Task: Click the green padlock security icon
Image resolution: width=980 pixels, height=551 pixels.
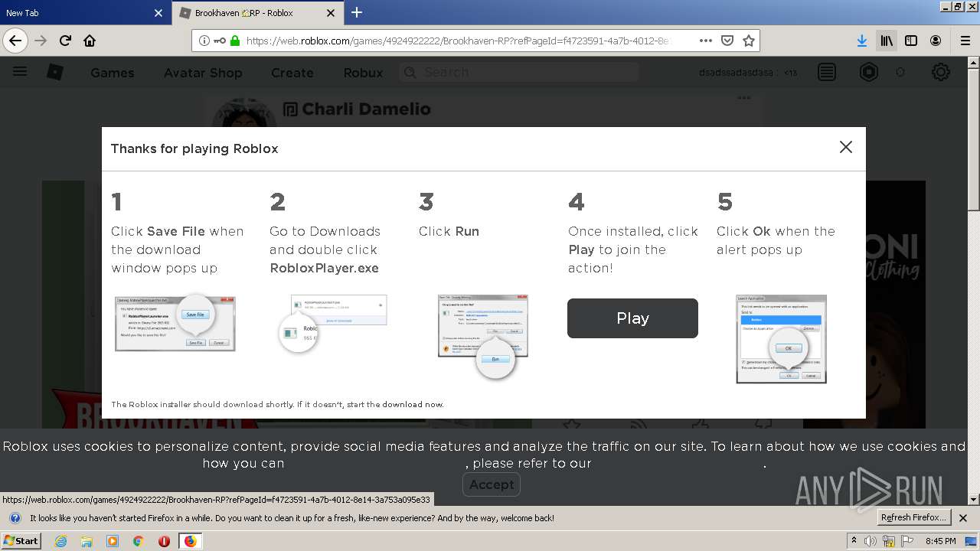Action: (x=235, y=41)
